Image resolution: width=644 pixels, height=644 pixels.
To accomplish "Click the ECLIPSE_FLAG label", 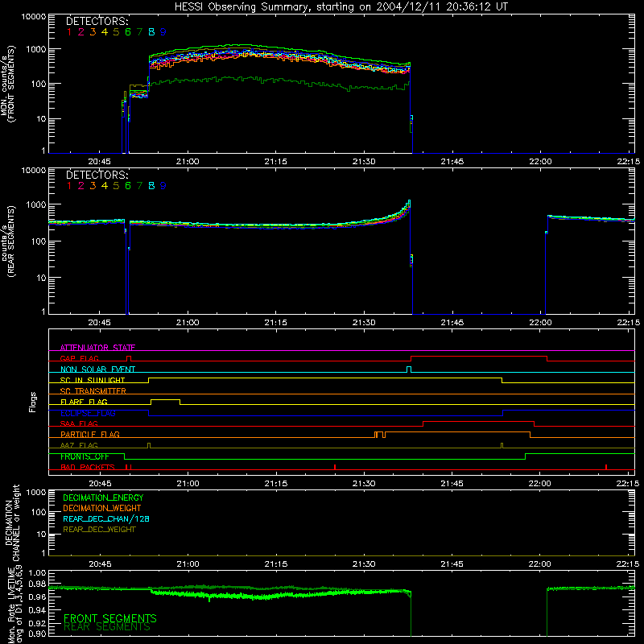I will (x=88, y=413).
